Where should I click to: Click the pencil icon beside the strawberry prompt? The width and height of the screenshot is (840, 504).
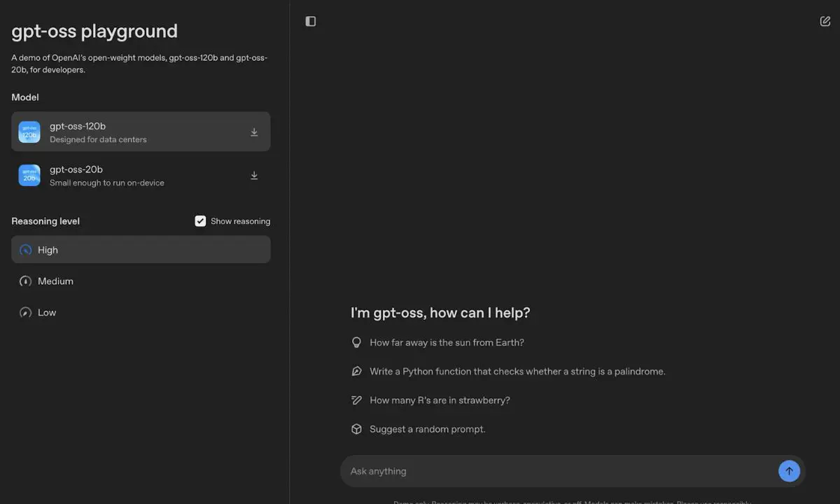(356, 400)
